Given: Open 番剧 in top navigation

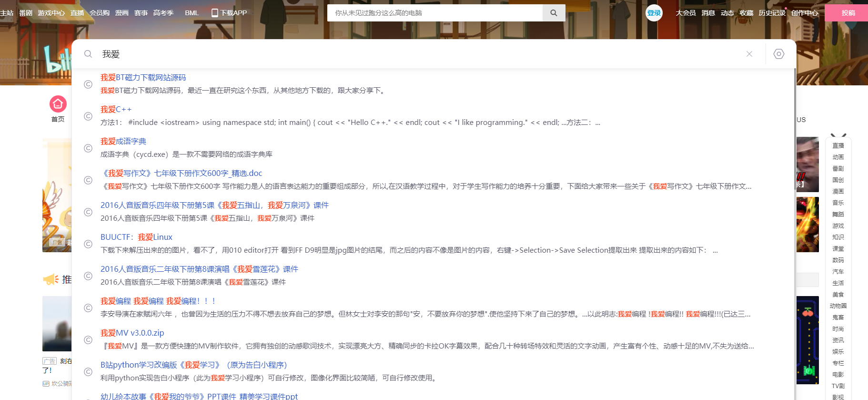Looking at the screenshot, I should click(26, 13).
